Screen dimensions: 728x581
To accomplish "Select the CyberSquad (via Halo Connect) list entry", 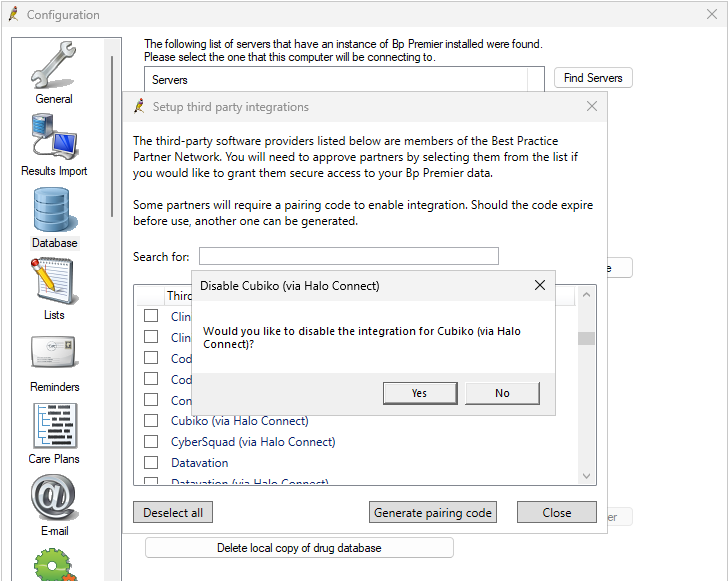I will [x=253, y=442].
